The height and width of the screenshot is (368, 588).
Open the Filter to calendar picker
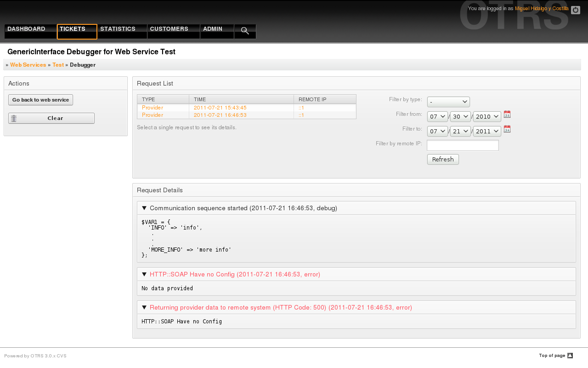507,129
